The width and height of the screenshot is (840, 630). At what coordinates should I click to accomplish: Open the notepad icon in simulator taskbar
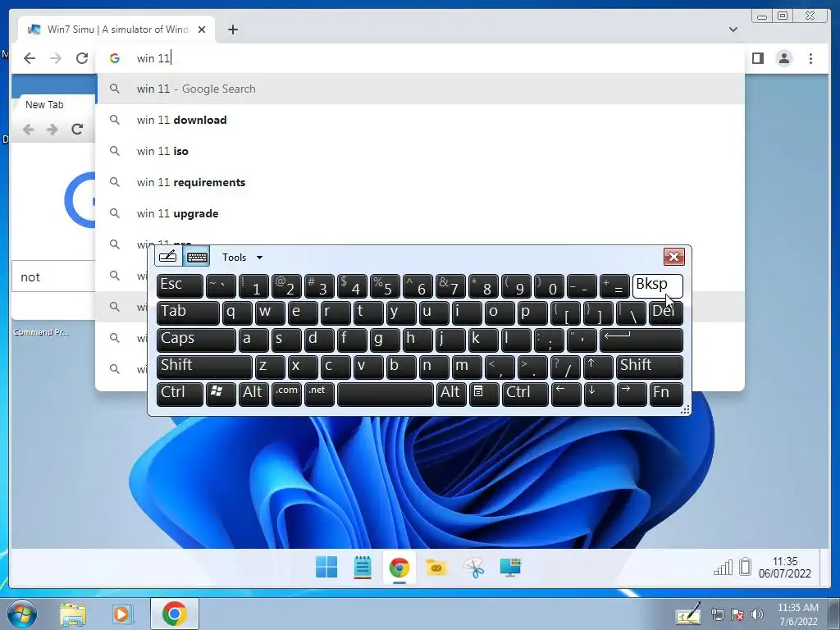363,568
